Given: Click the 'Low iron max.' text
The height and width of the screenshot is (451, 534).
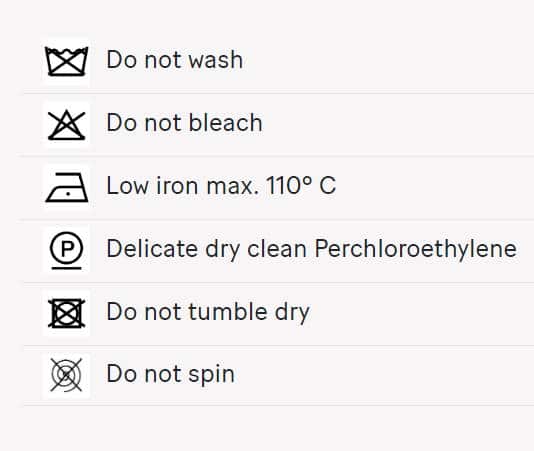Looking at the screenshot, I should pos(183,186).
